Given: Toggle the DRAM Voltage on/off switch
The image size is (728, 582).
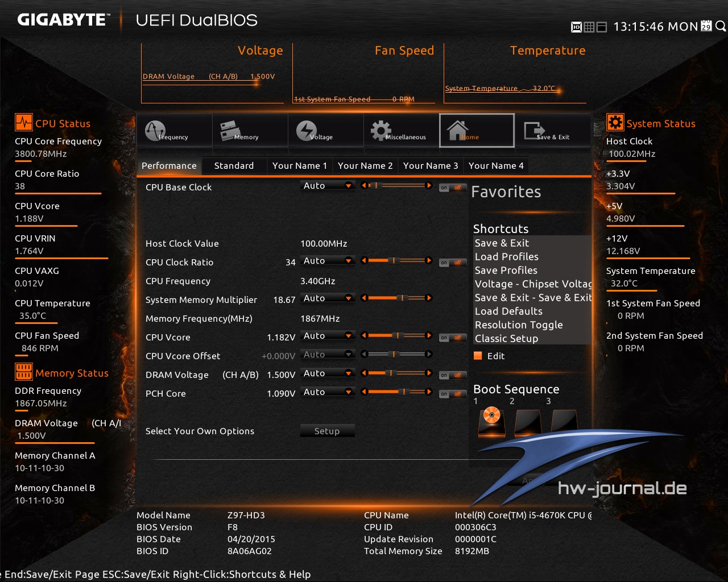Looking at the screenshot, I should coord(452,375).
